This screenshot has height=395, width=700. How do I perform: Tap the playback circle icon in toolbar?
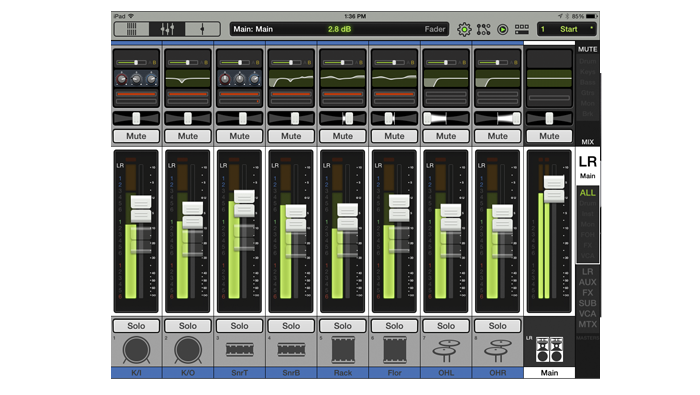click(x=503, y=29)
